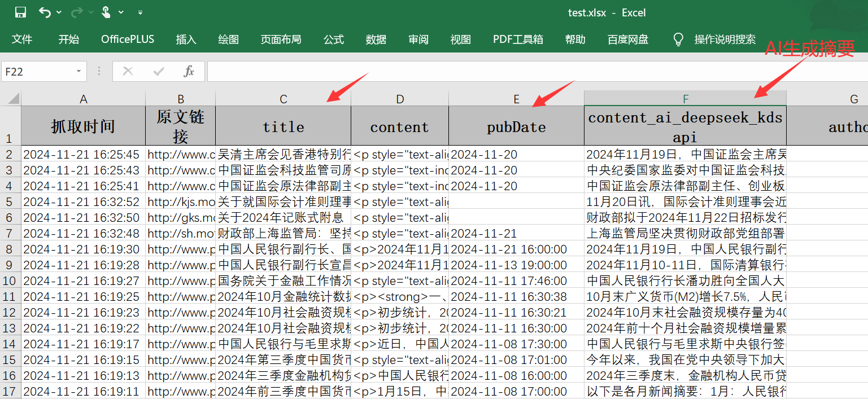Image resolution: width=868 pixels, height=399 pixels.
Task: Open the 百度网盘 ribbon tab
Action: click(628, 40)
